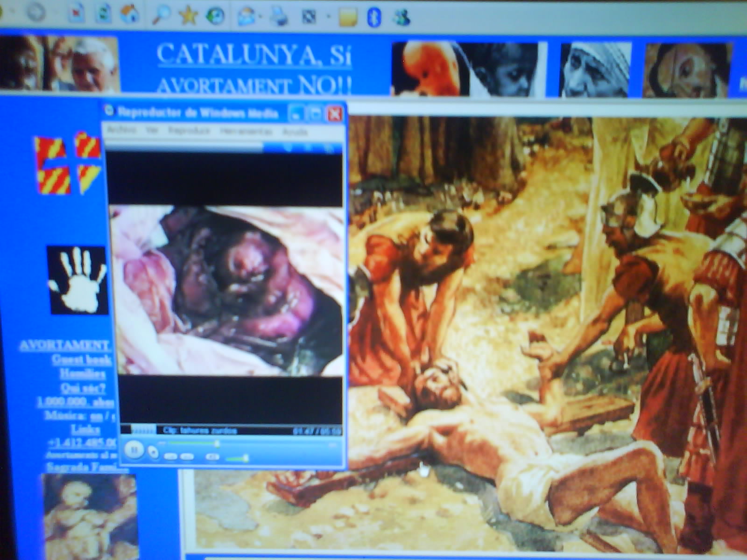Turn music on via the 'on' link
747x560 pixels.
click(x=97, y=415)
